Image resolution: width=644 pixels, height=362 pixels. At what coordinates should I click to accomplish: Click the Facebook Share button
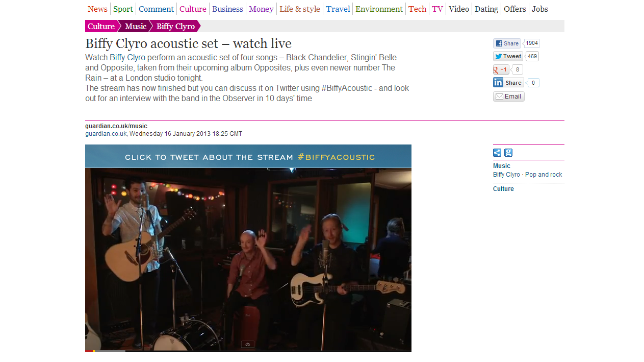pos(507,43)
